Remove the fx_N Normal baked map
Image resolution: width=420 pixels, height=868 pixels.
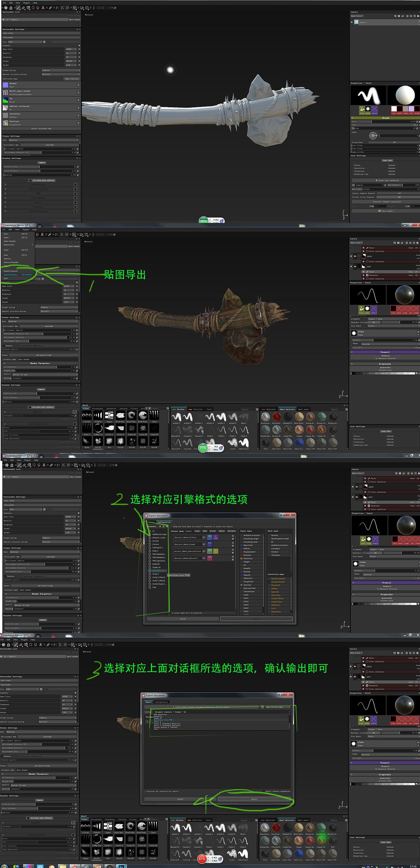click(x=78, y=85)
